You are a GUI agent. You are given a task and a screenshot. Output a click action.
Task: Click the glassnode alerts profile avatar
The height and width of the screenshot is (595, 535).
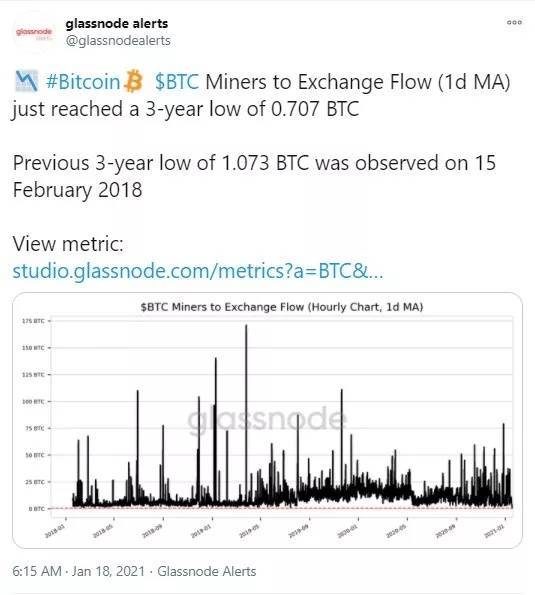tap(33, 32)
